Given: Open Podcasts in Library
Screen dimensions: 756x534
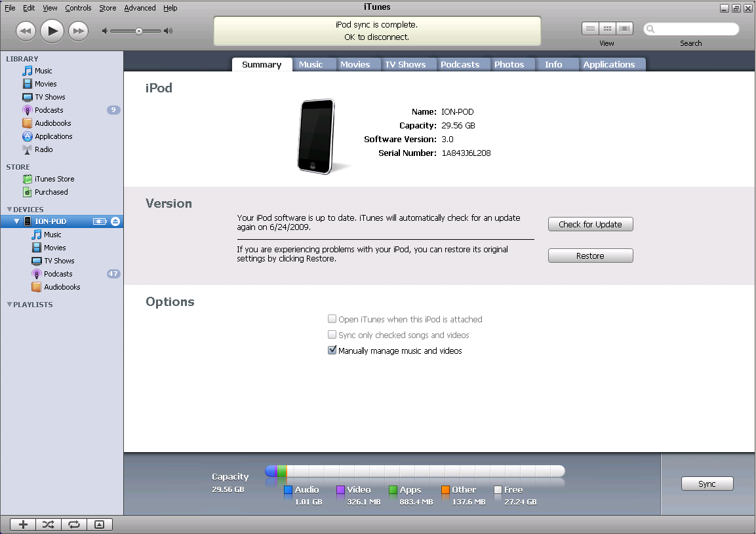Looking at the screenshot, I should pos(49,110).
